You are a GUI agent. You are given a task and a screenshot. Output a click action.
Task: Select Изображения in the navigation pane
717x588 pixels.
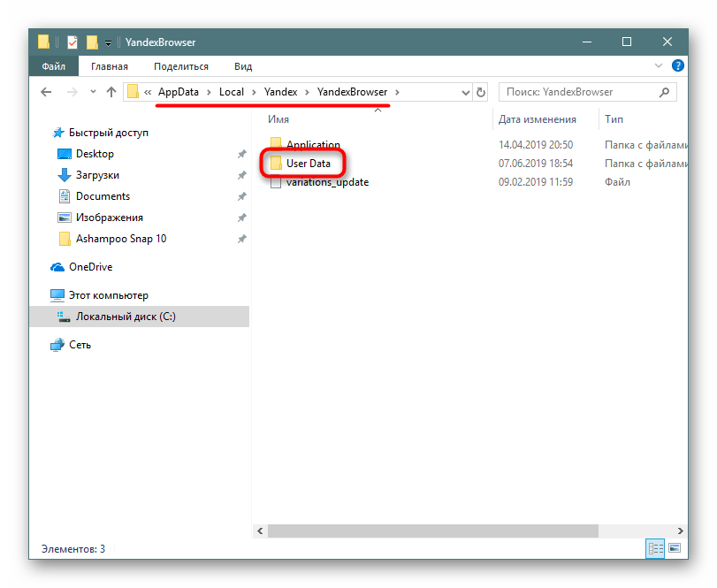point(110,218)
